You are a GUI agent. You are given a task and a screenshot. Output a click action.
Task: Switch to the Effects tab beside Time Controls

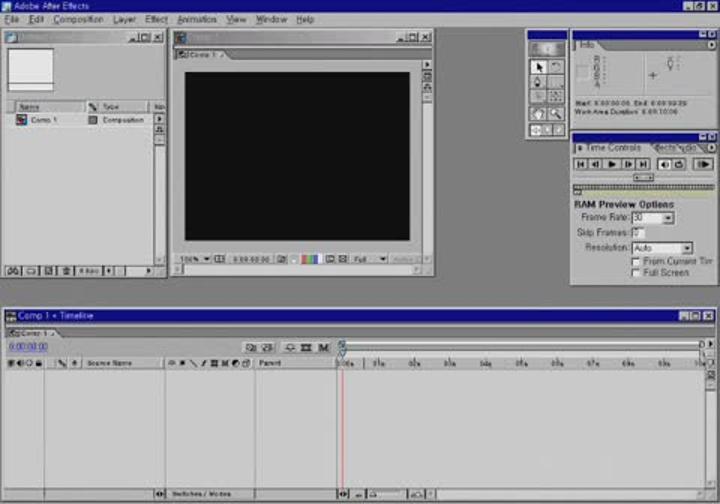click(666, 148)
